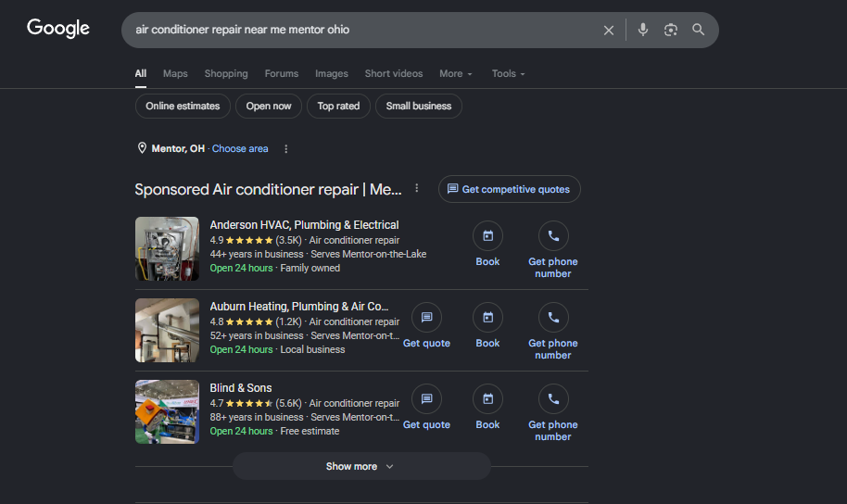The width and height of the screenshot is (847, 504).
Task: Open Sponsored section three-dot menu
Action: [x=416, y=188]
